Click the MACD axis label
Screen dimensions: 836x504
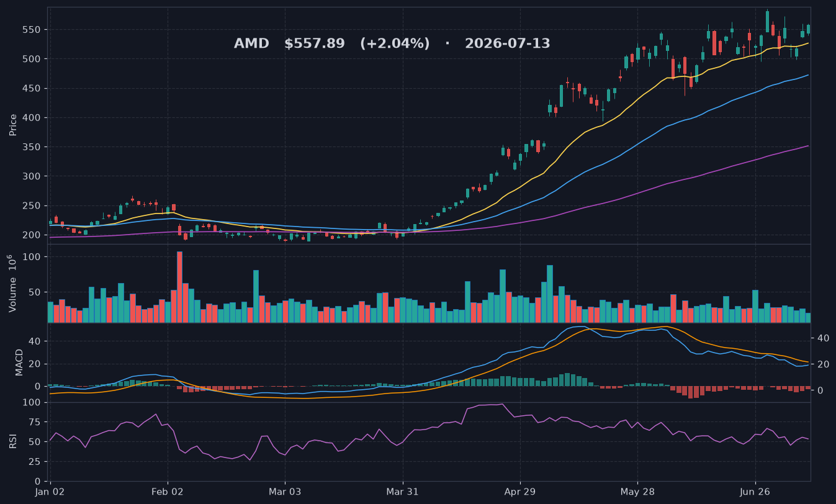pos(19,362)
